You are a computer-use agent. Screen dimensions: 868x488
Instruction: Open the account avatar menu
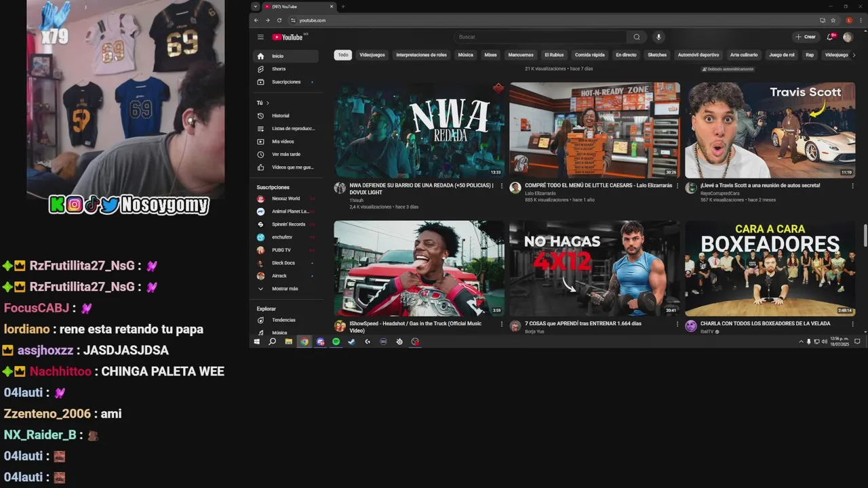pos(848,37)
